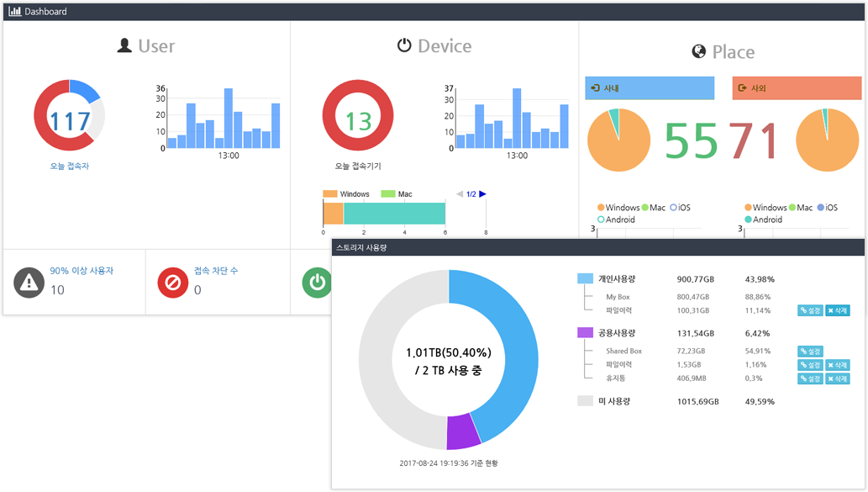This screenshot has height=492, width=868.
Task: Click the green power icon circle
Action: tap(318, 282)
